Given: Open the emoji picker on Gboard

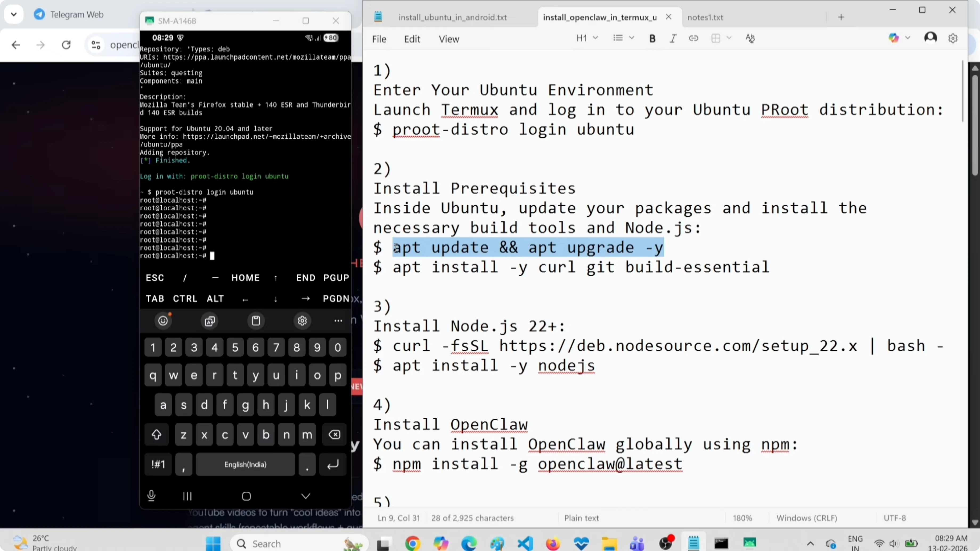Looking at the screenshot, I should [x=163, y=320].
